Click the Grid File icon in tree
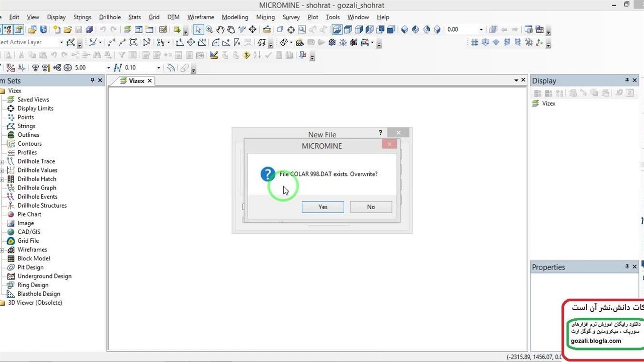The width and height of the screenshot is (644, 362). click(11, 241)
